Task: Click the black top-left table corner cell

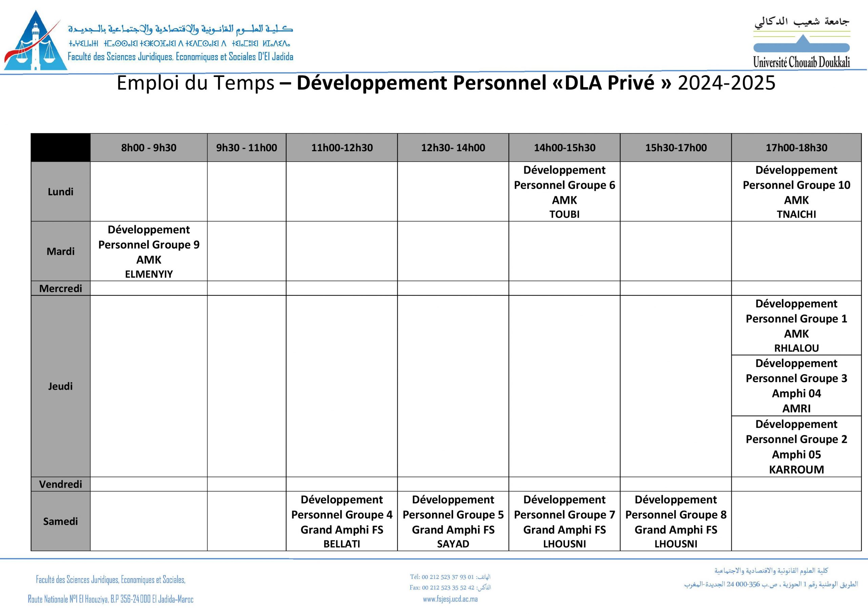Action: (60, 147)
